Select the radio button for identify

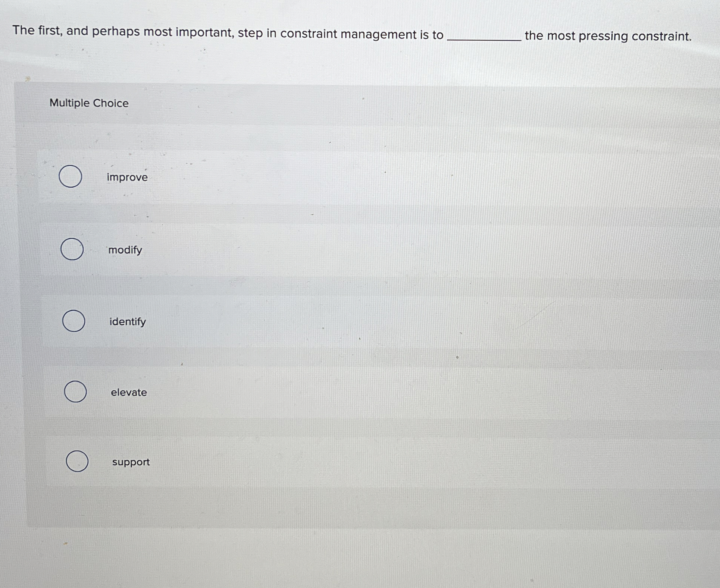[x=75, y=321]
